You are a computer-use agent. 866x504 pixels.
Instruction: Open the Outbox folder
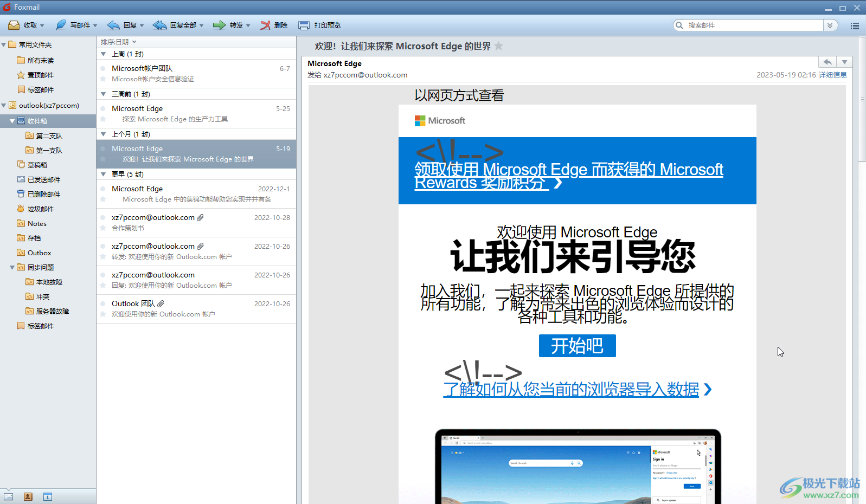click(x=34, y=253)
